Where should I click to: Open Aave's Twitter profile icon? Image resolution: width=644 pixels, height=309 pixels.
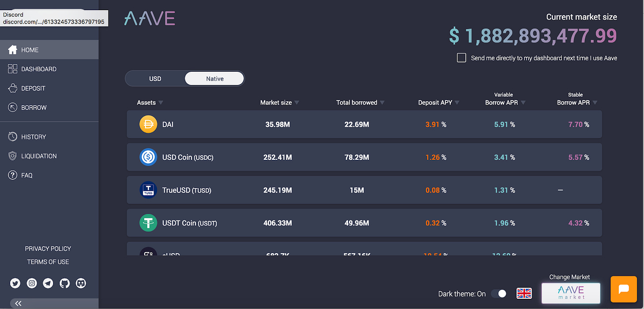[x=15, y=283]
